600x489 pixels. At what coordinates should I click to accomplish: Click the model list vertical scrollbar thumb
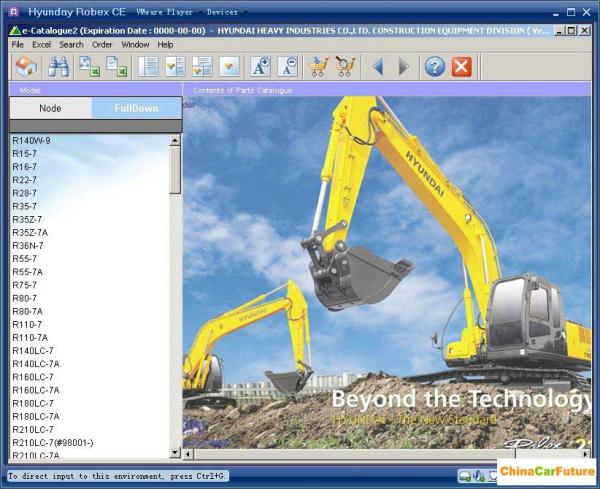[x=175, y=170]
